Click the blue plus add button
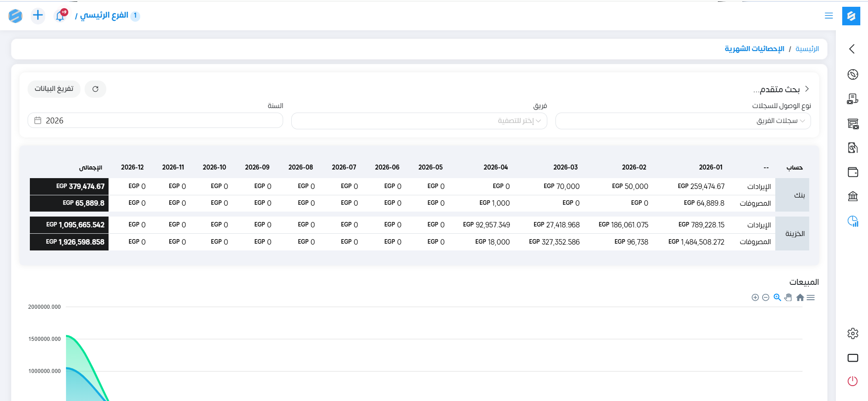 38,16
